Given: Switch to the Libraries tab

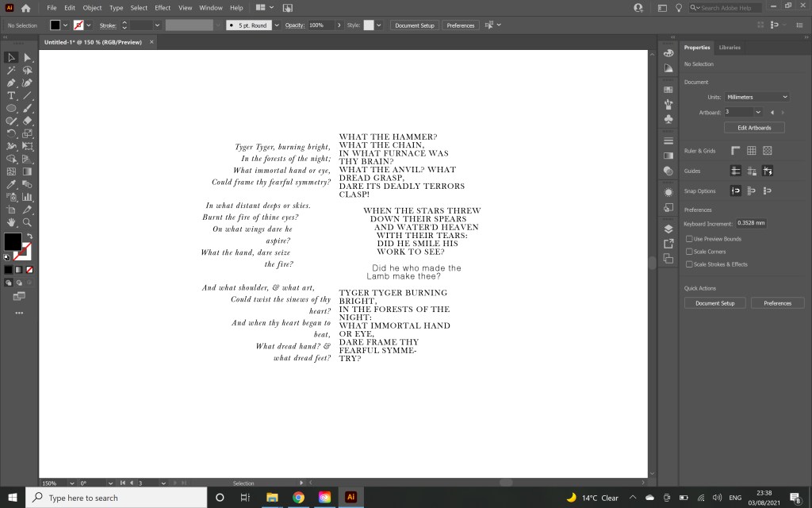Looking at the screenshot, I should (x=730, y=48).
